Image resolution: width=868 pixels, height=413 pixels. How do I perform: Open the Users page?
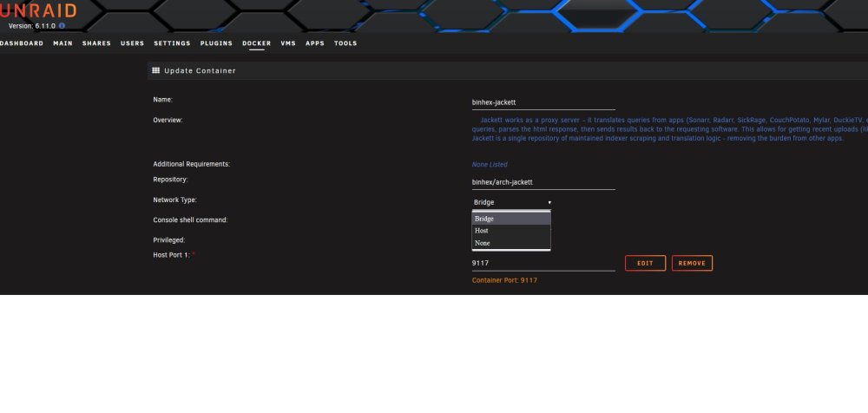pyautogui.click(x=132, y=43)
